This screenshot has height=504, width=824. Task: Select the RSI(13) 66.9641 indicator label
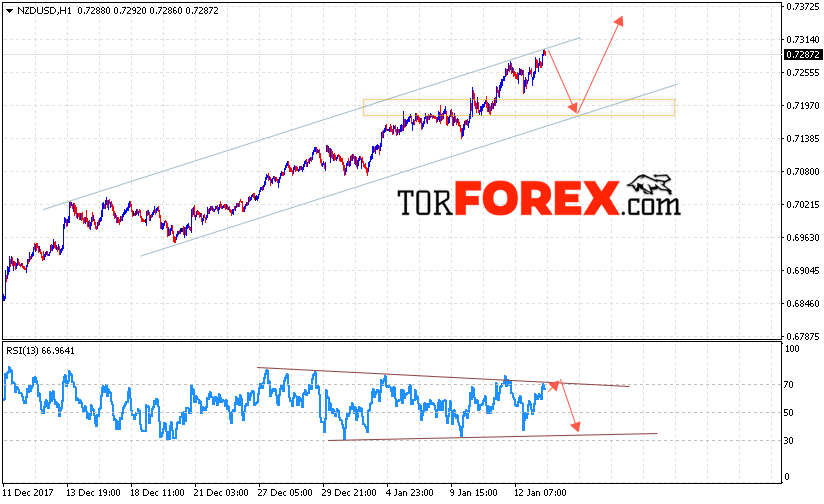(x=40, y=351)
